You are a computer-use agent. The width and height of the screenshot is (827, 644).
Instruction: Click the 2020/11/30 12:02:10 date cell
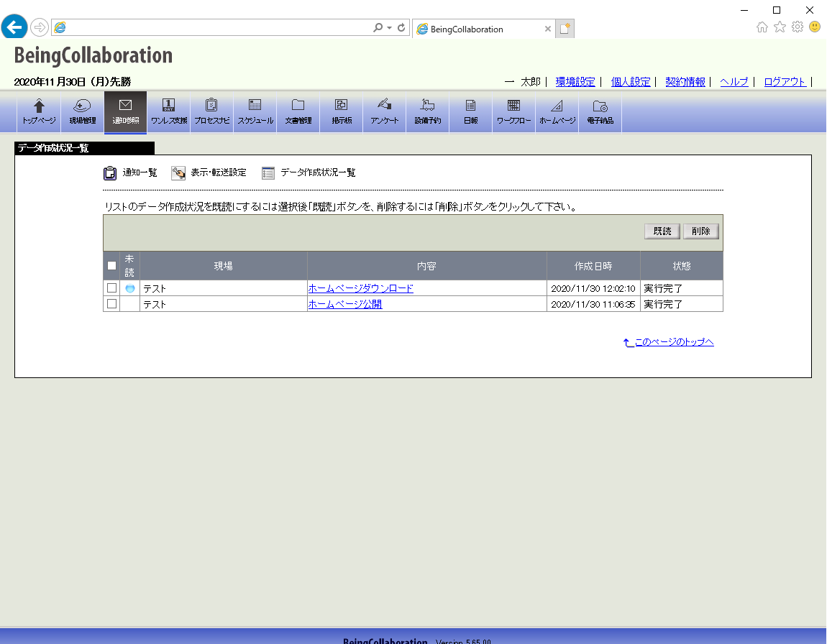[593, 288]
